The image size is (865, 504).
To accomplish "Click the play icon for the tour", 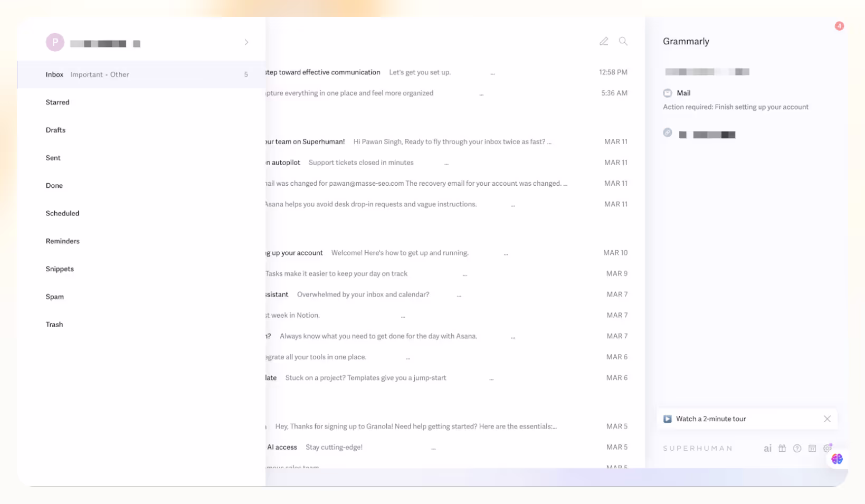I will pyautogui.click(x=668, y=419).
